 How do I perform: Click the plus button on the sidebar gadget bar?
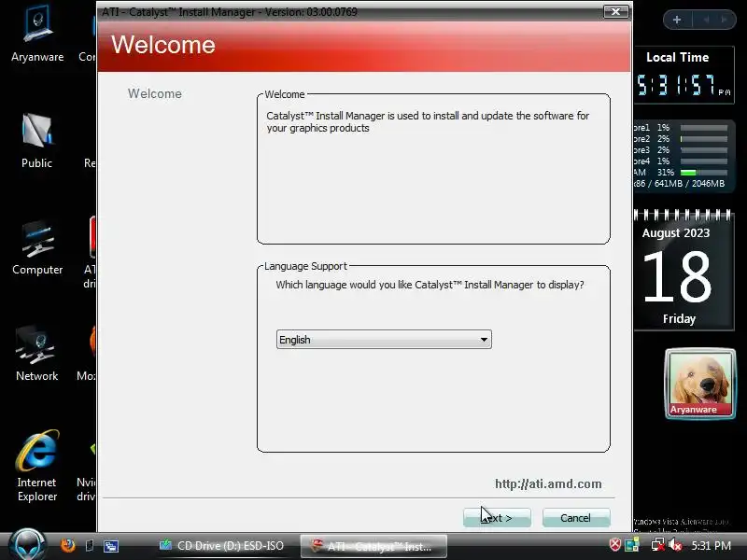676,20
